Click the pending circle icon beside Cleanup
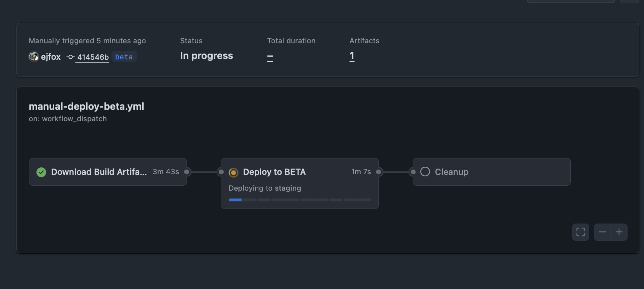Screen dimensions: 644x289 click(425, 172)
